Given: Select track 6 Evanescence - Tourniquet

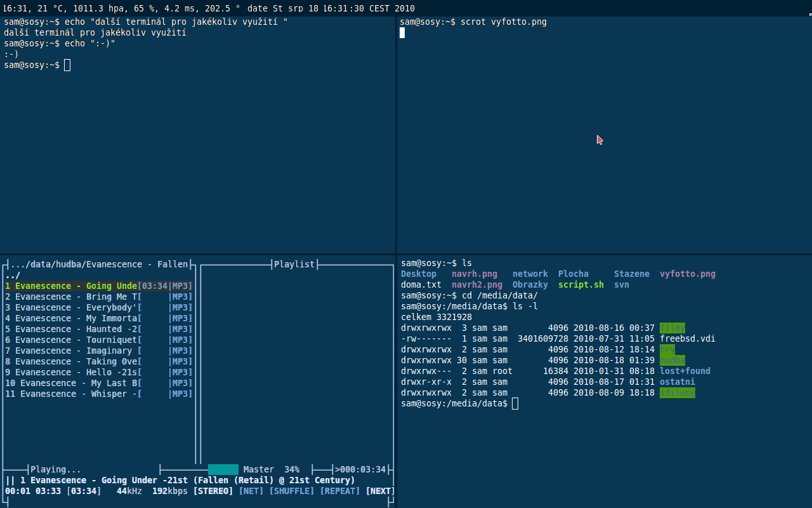Looking at the screenshot, I should coord(98,340).
